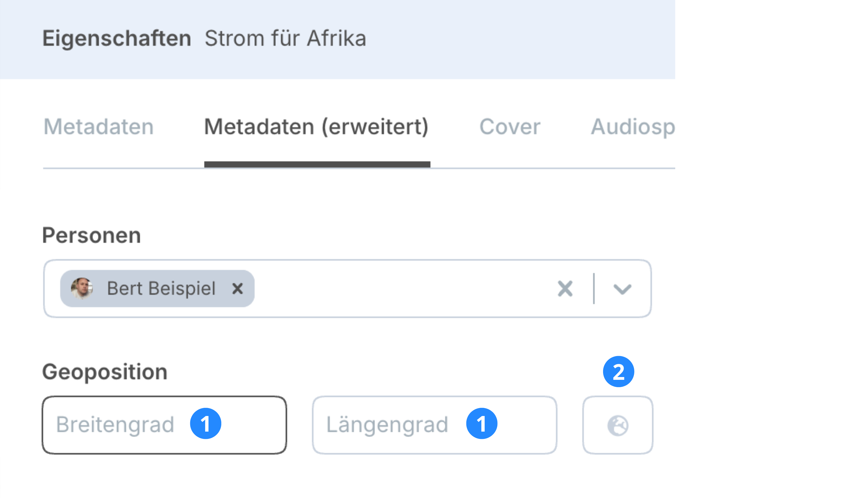868x498 pixels.
Task: Select the Metadaten (erweitert) tab
Action: click(316, 127)
